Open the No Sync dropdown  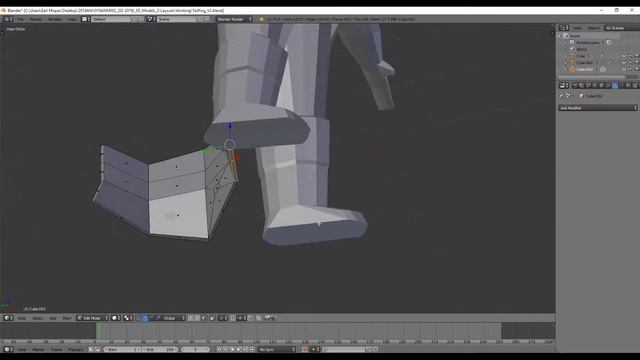pyautogui.click(x=277, y=349)
